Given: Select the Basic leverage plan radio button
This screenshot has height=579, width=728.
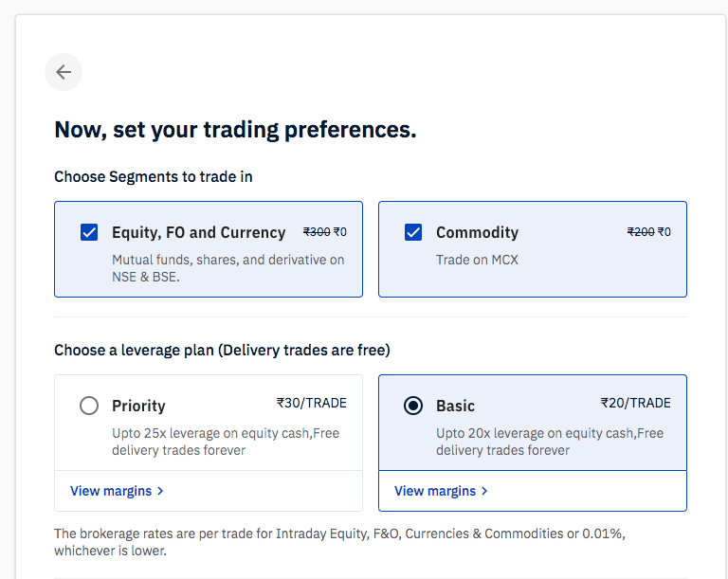Looking at the screenshot, I should point(413,406).
